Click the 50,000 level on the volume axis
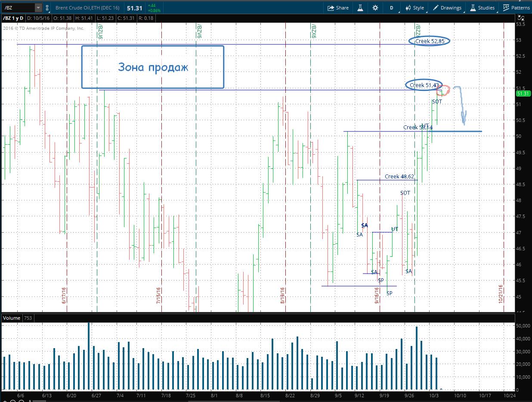532x402 pixels. click(x=523, y=326)
